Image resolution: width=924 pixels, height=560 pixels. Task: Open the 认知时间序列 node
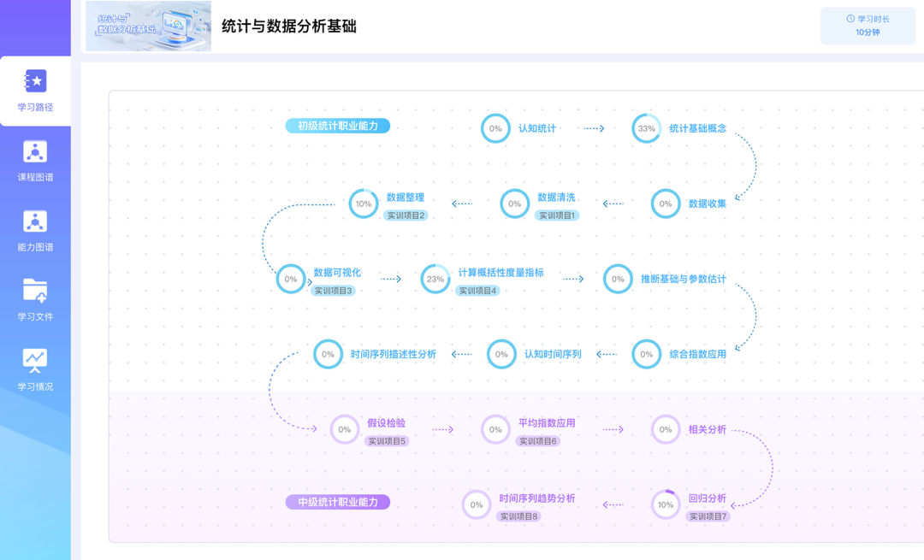(x=553, y=355)
